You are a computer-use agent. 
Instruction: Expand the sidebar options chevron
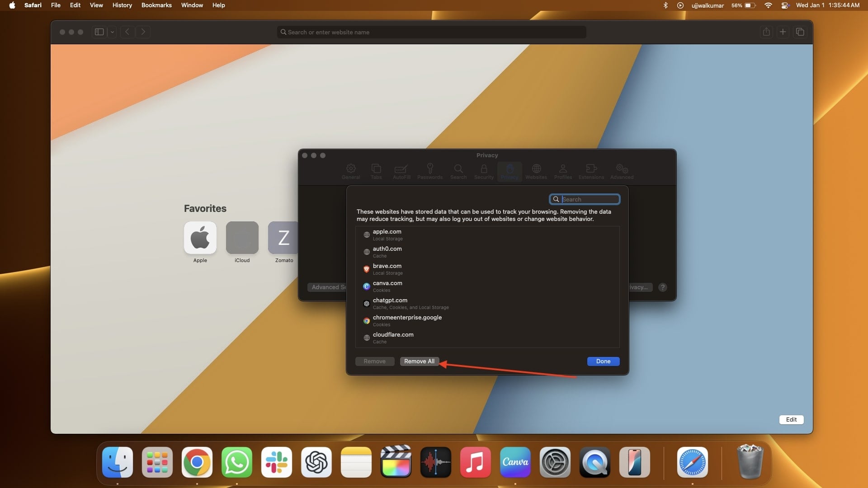coord(112,32)
